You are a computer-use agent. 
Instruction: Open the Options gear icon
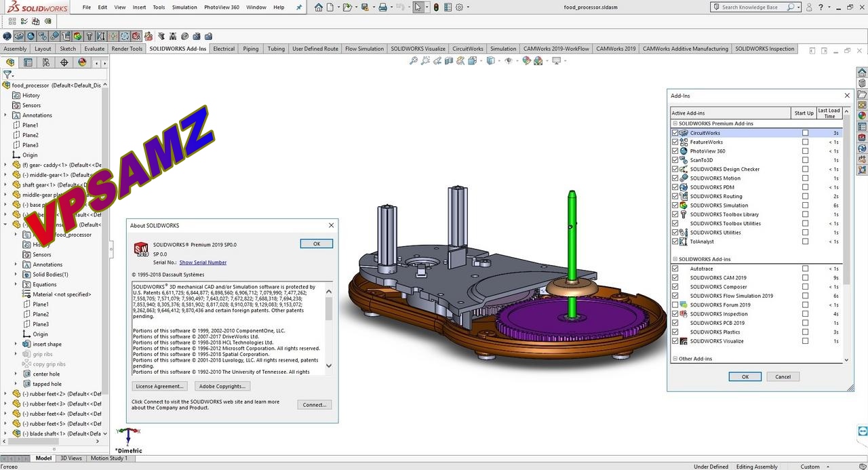click(459, 7)
